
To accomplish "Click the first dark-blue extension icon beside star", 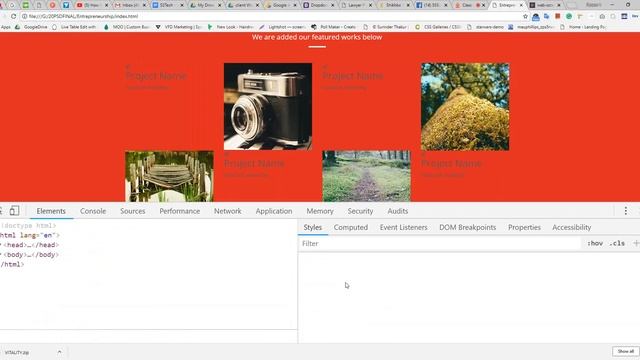I will tap(536, 17).
